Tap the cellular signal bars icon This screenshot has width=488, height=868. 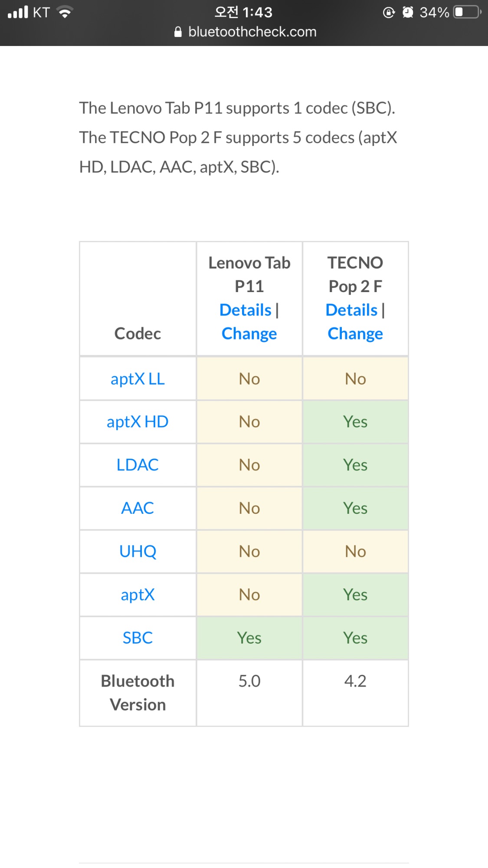(x=18, y=12)
